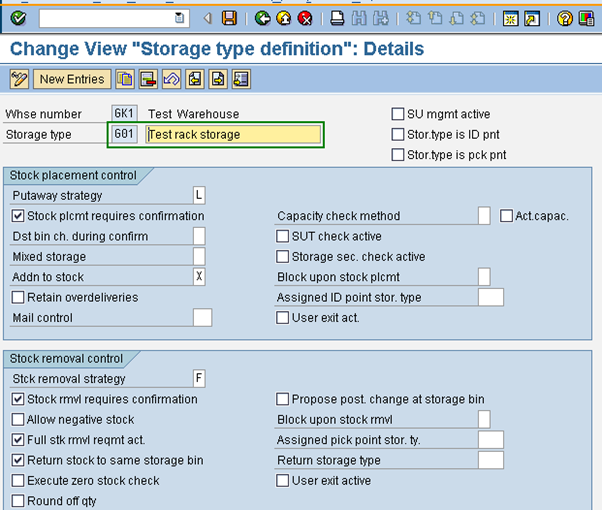Toggle Allow negative stock checkbox
Image resolution: width=602 pixels, height=510 pixels.
pyautogui.click(x=18, y=420)
